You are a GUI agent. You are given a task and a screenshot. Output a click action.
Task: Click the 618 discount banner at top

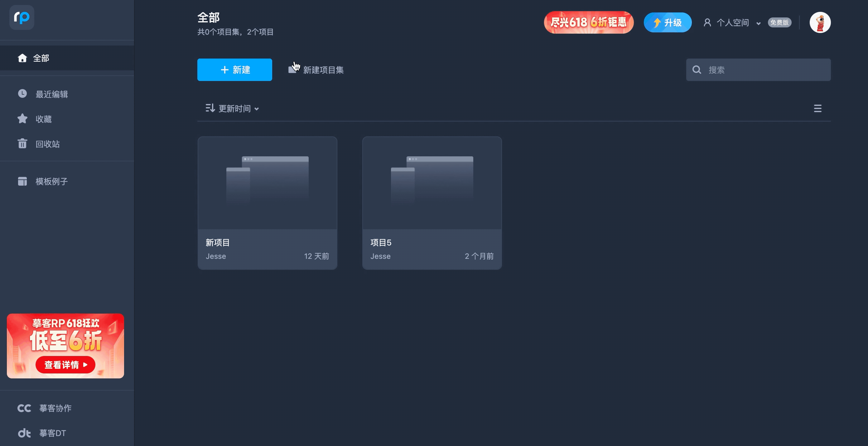click(x=588, y=22)
